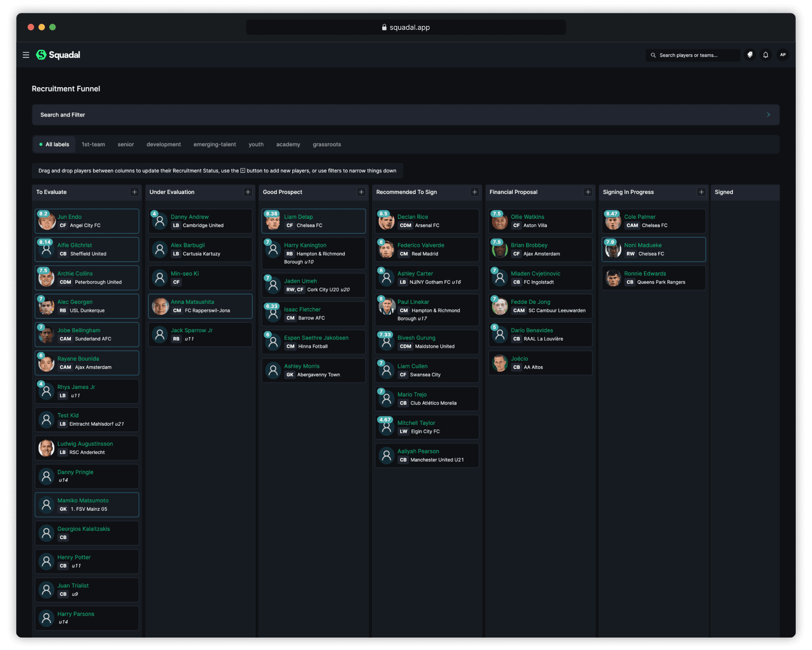Click Ollie Watkins' avatar photo
Image resolution: width=812 pixels, height=650 pixels.
point(500,221)
